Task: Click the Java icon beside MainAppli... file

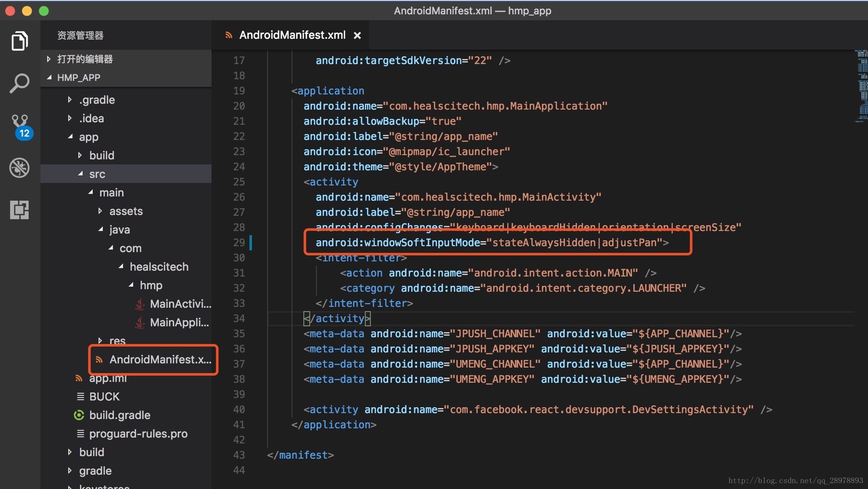Action: click(140, 322)
